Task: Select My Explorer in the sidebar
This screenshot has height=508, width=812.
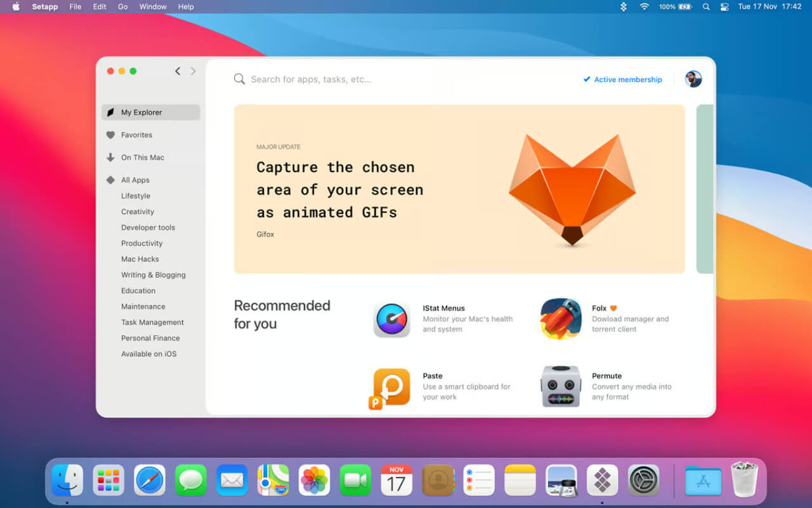Action: (151, 112)
